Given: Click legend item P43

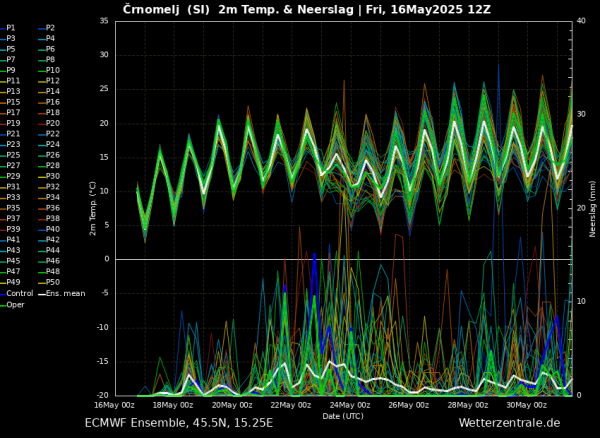Looking at the screenshot, I should point(10,250).
